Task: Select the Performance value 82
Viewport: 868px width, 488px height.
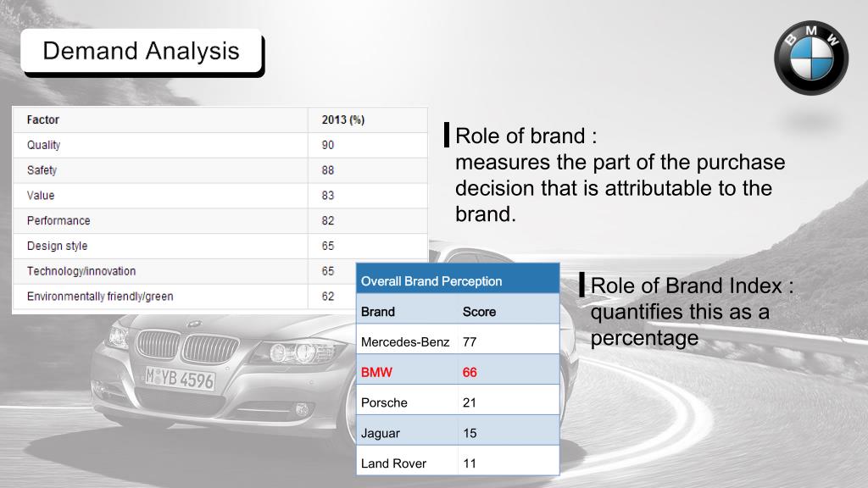Action: tap(328, 221)
